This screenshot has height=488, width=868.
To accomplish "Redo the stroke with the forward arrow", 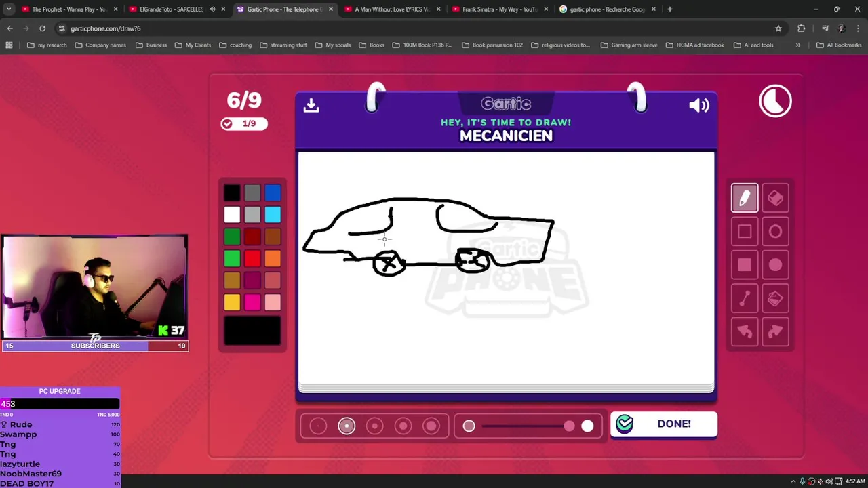I will point(775,331).
